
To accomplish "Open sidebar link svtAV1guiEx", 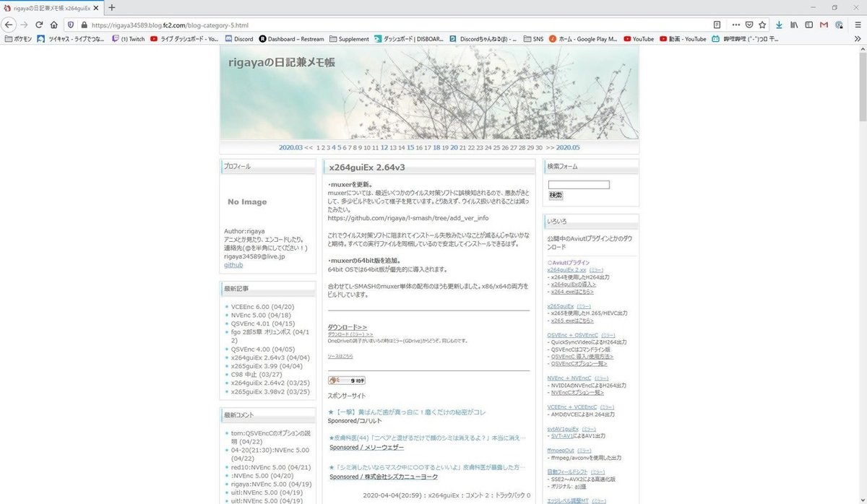I will click(x=564, y=428).
